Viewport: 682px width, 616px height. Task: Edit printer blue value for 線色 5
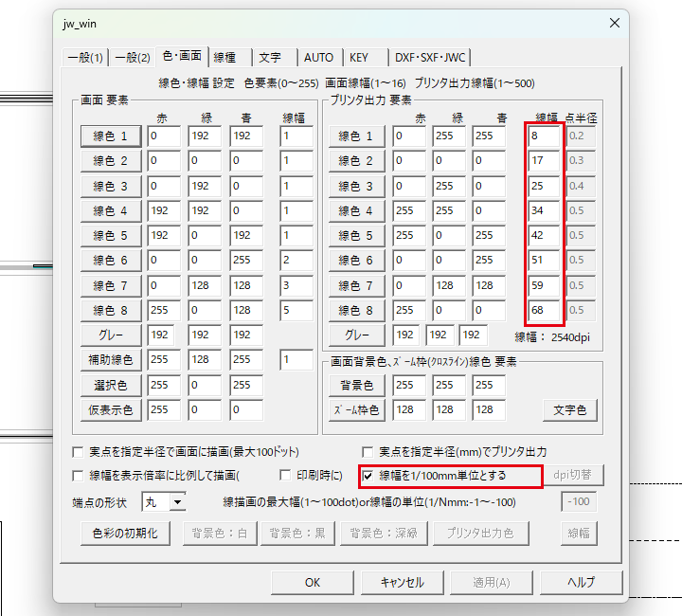point(489,235)
